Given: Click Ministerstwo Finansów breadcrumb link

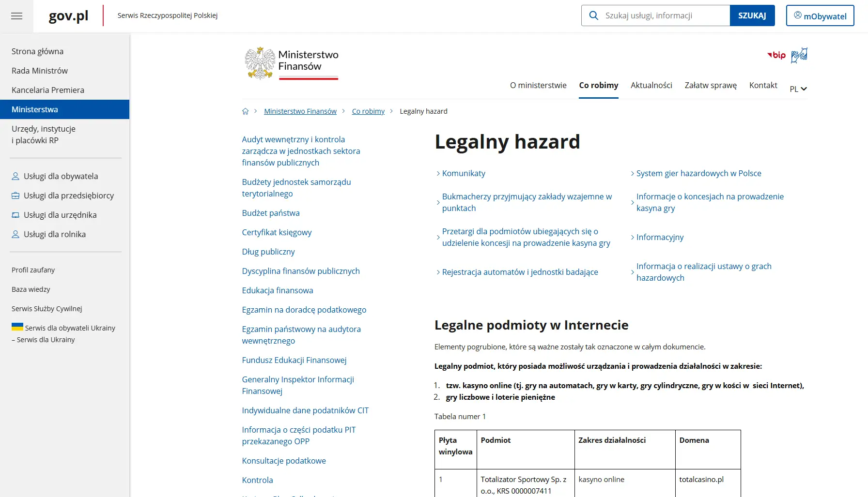Looking at the screenshot, I should point(300,111).
